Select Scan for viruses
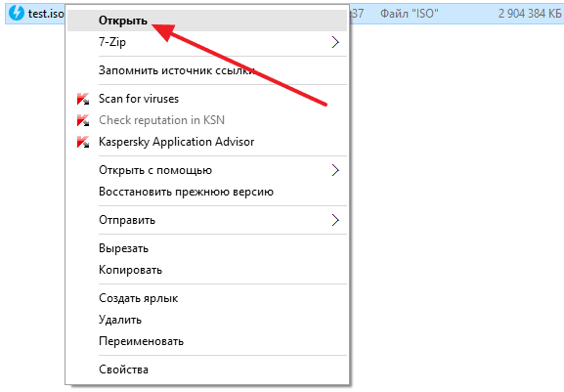Screen dimensions: 564x392 click(207, 99)
